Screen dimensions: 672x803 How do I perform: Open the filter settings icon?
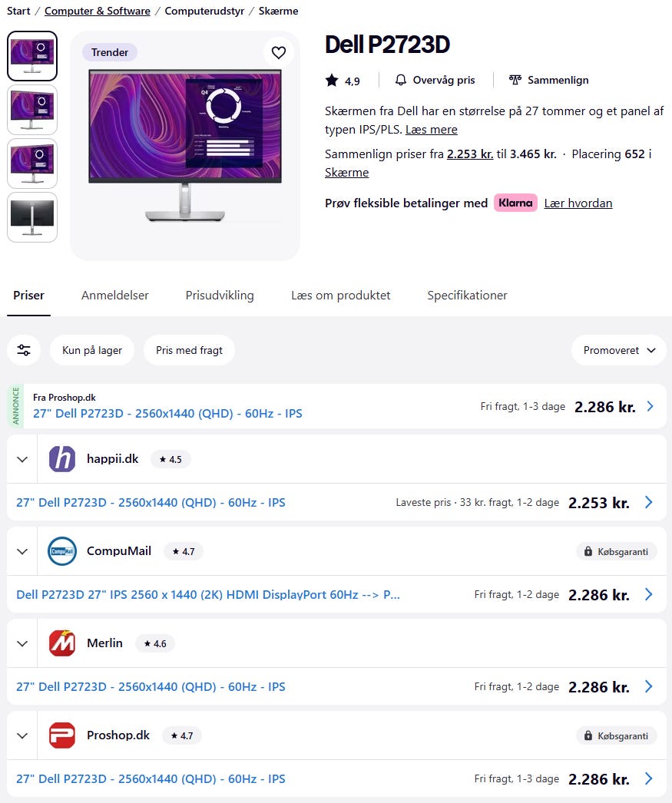tap(24, 350)
